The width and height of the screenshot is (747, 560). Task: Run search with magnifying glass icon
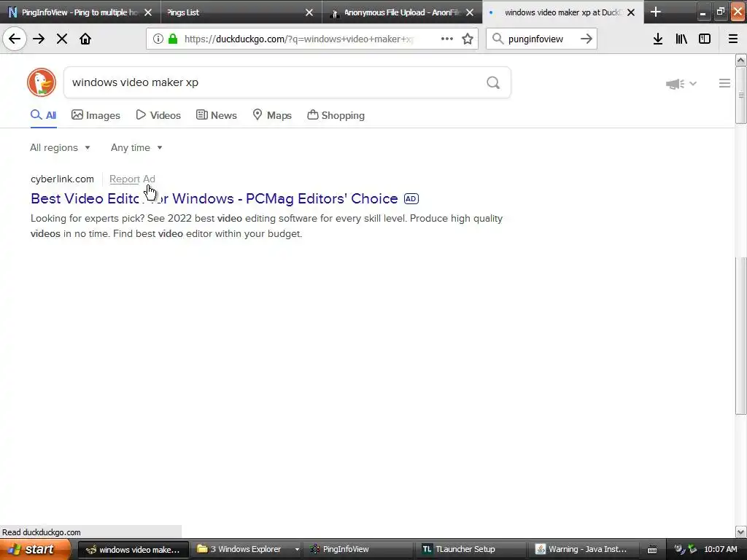point(493,83)
